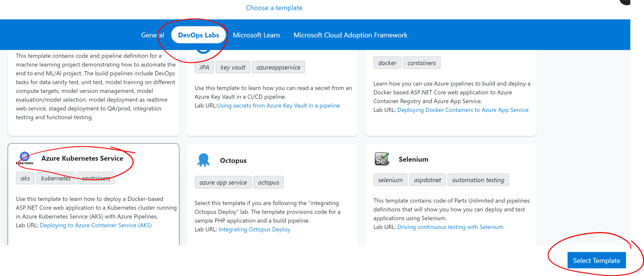644x276 pixels.
Task: Click the key vault tag
Action: [233, 67]
